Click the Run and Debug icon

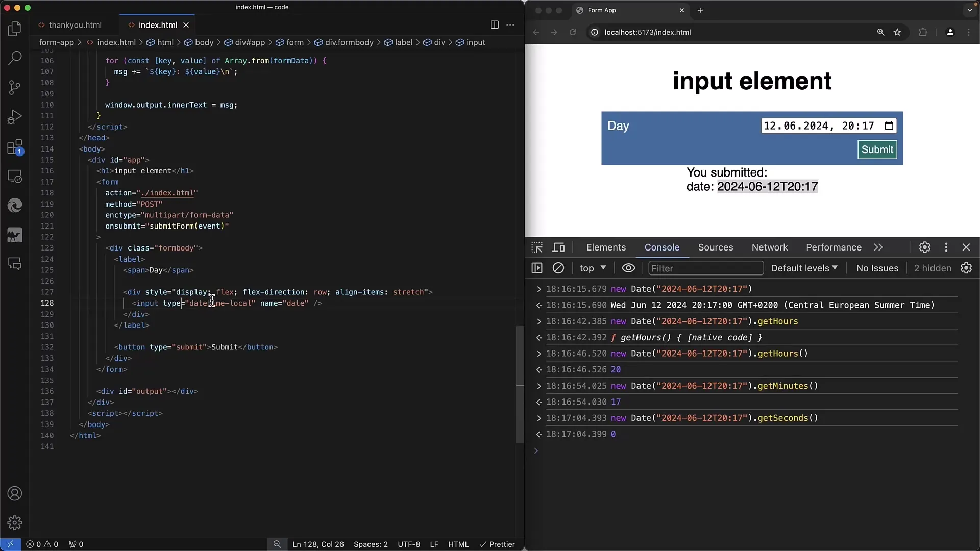(15, 117)
